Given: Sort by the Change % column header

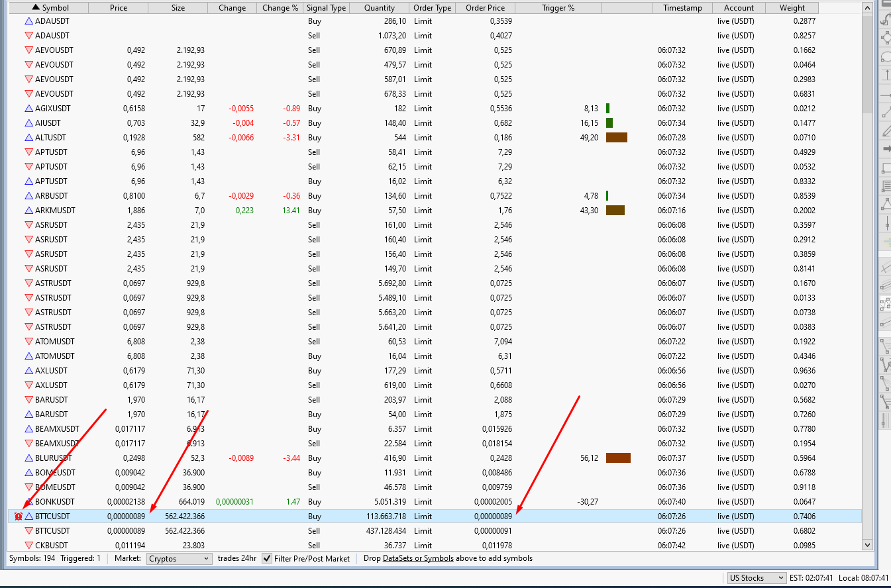Looking at the screenshot, I should (280, 8).
